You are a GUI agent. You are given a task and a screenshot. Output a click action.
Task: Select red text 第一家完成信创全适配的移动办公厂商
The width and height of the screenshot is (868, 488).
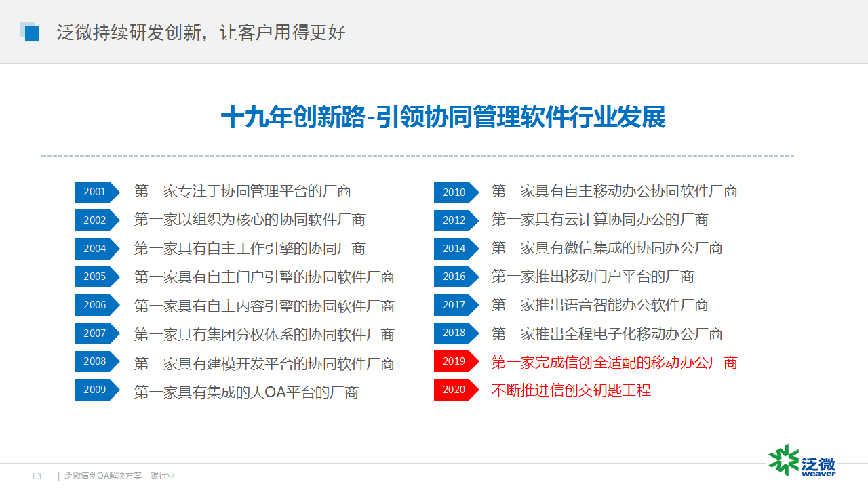click(x=614, y=362)
